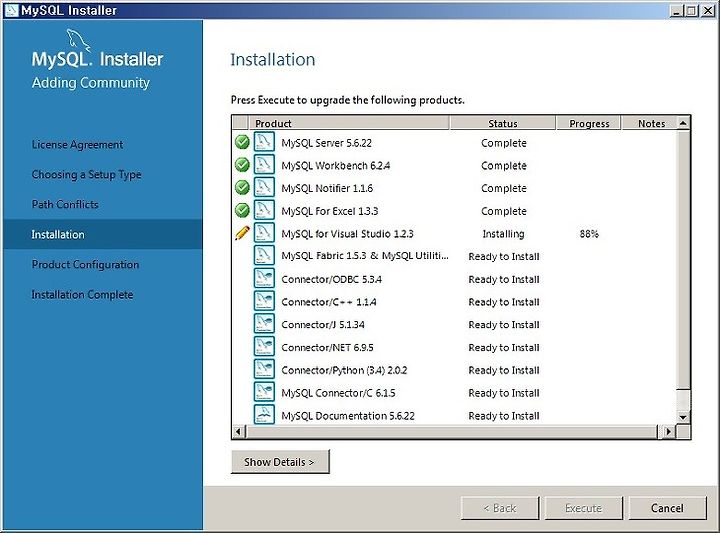This screenshot has width=720, height=533.
Task: Maximize the MySQL Installer window
Action: [x=691, y=10]
